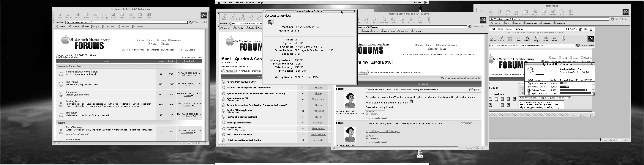Screen dimensions: 644x165
Task: Click Shop in the PNG image window toolbar
Action: (419, 20)
